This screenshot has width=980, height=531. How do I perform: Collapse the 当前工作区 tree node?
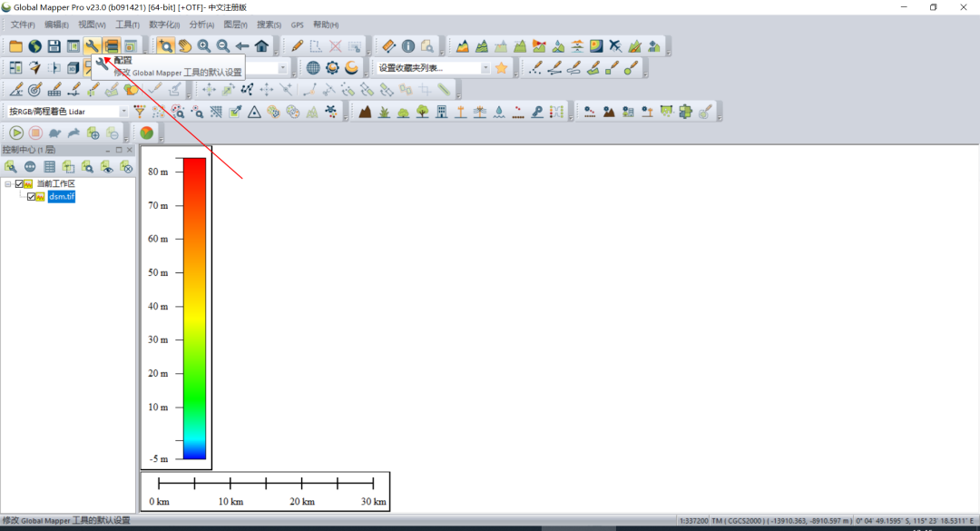pos(7,184)
